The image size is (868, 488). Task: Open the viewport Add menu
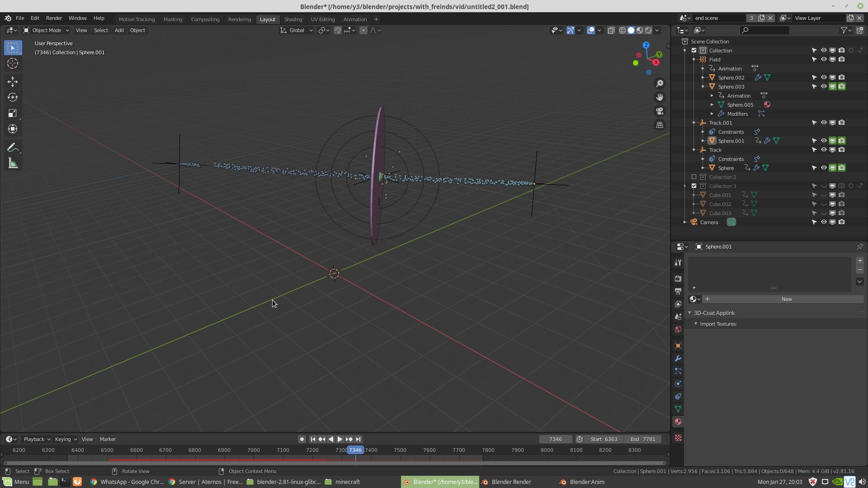(x=119, y=30)
